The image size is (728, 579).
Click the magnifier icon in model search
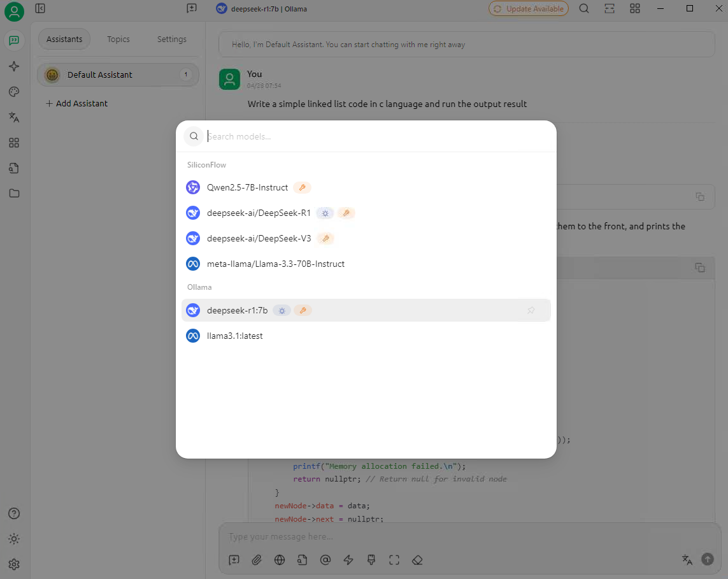[194, 136]
